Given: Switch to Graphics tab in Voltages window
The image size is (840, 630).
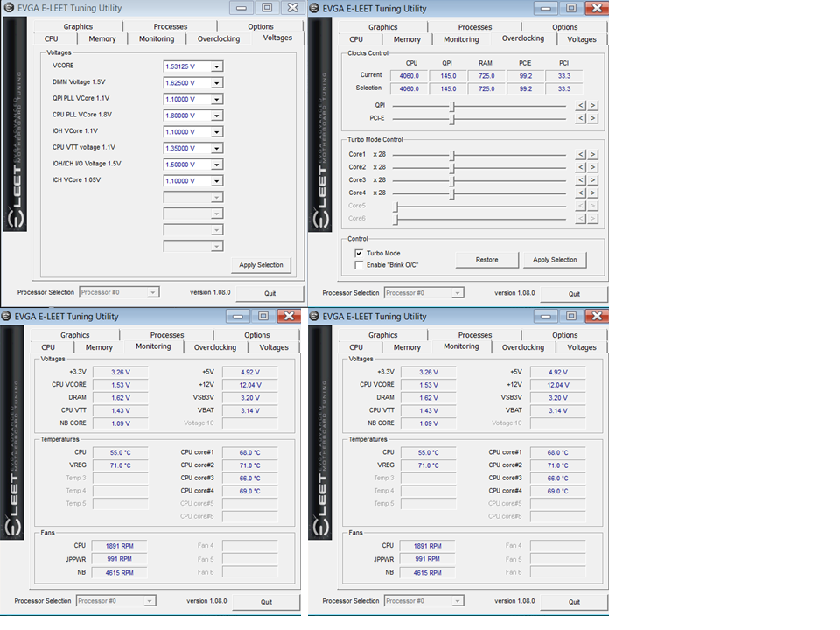Looking at the screenshot, I should [x=78, y=26].
